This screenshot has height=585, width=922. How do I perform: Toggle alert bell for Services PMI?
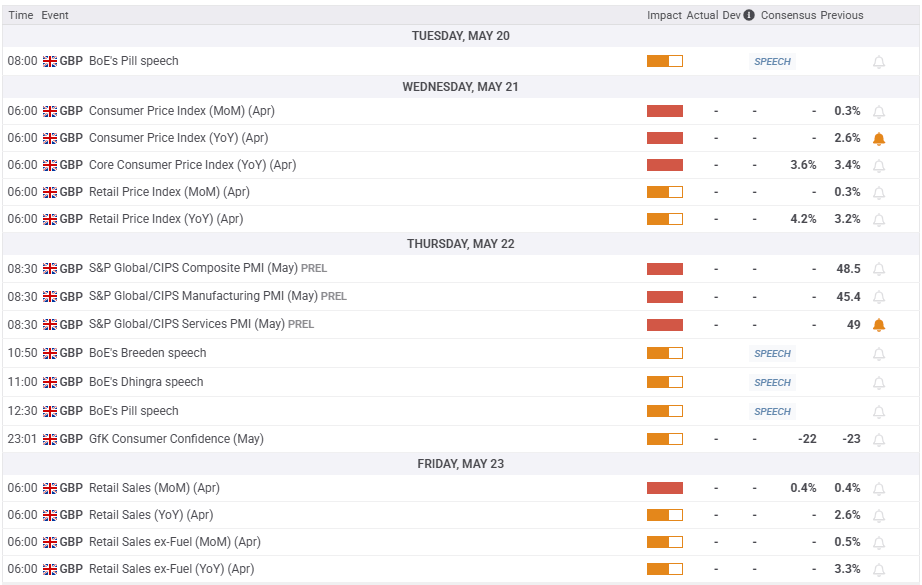879,325
